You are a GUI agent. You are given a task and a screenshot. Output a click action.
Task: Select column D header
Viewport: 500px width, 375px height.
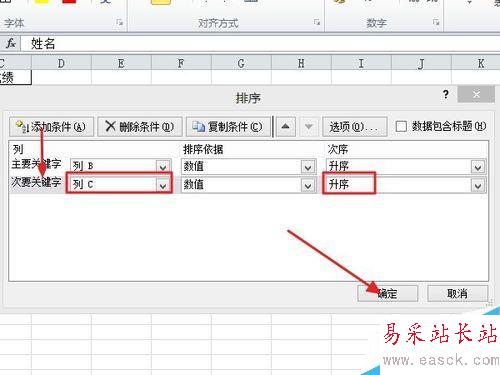coord(61,63)
